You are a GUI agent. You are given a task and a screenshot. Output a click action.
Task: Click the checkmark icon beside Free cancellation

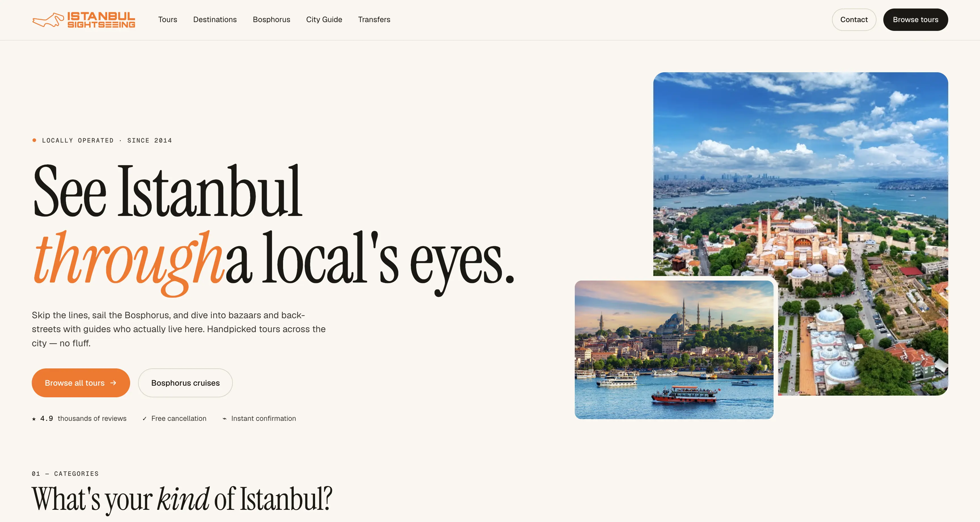click(x=145, y=419)
